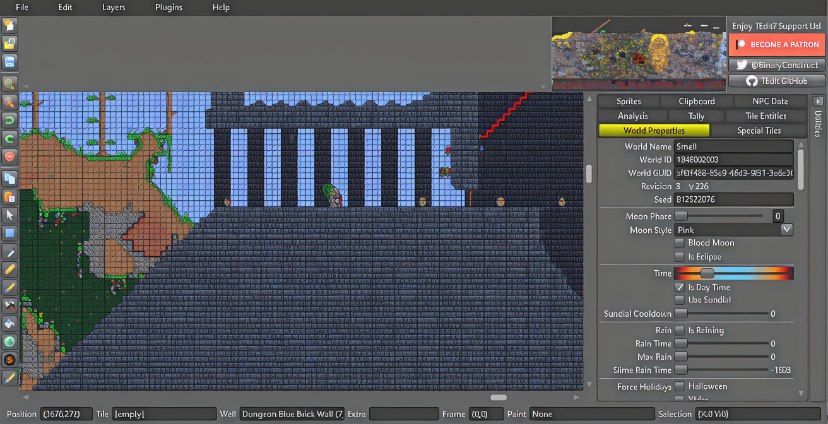Select the green globe Point tool
Screen dimensions: 828x424
click(10, 342)
